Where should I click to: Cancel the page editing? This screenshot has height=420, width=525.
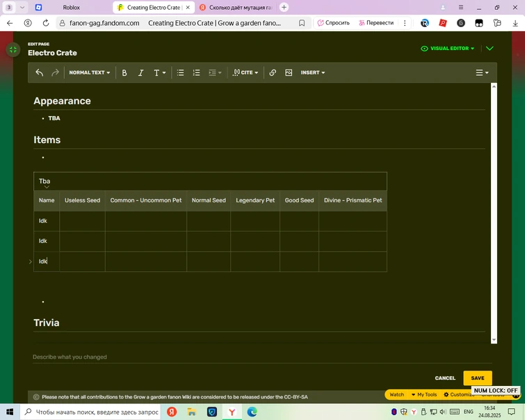click(445, 378)
